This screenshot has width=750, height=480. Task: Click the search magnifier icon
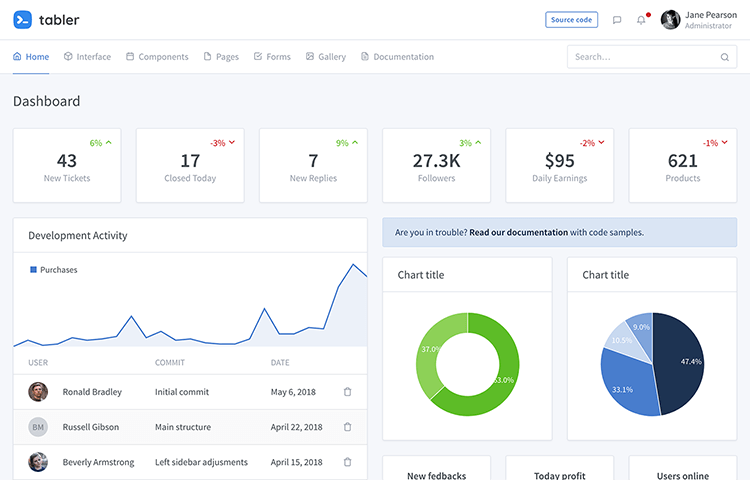coord(725,57)
